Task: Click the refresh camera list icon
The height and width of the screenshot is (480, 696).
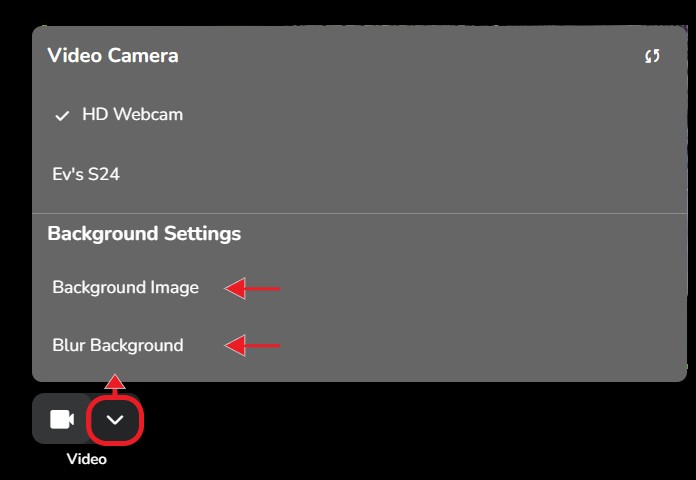Action: pos(652,57)
